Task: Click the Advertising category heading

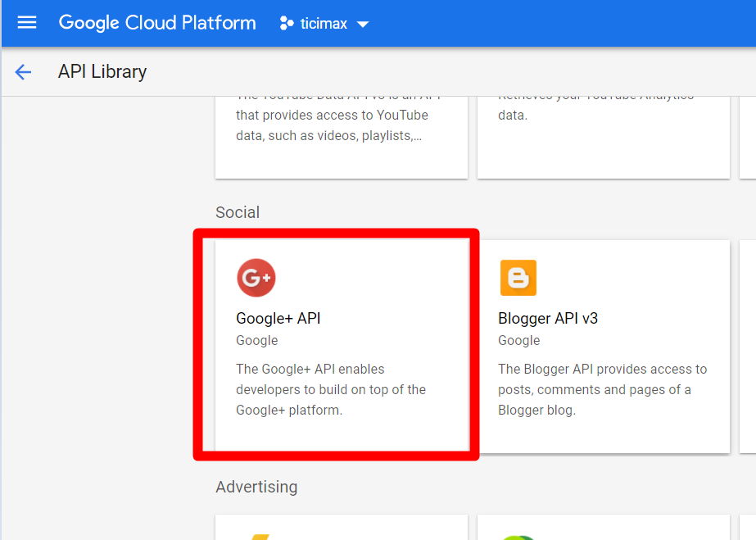Action: 256,487
